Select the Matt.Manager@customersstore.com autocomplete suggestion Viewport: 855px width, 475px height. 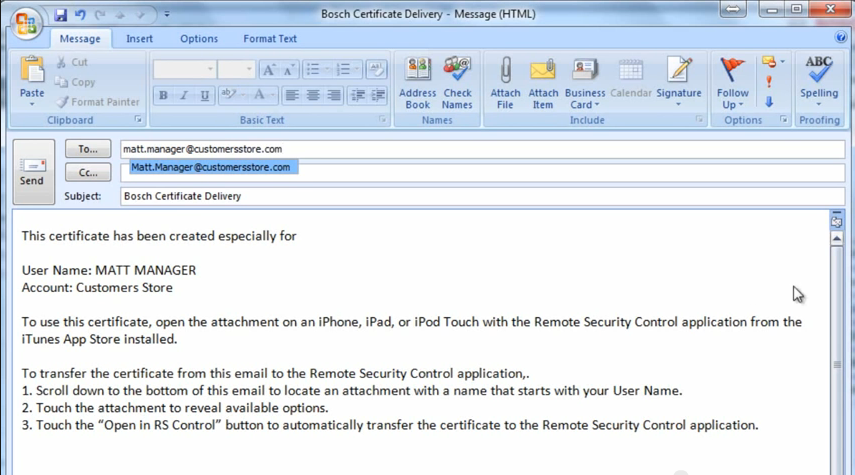point(214,167)
